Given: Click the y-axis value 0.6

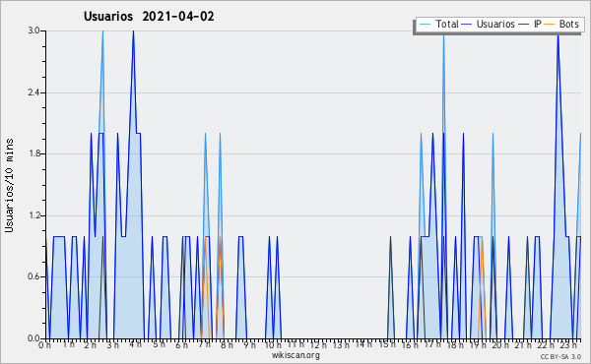Looking at the screenshot, I should pyautogui.click(x=34, y=276).
